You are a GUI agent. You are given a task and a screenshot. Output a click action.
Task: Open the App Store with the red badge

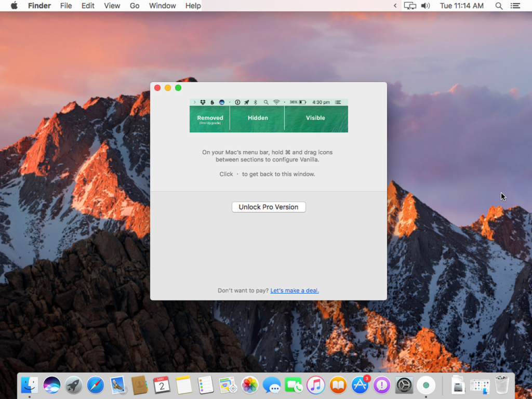[360, 385]
